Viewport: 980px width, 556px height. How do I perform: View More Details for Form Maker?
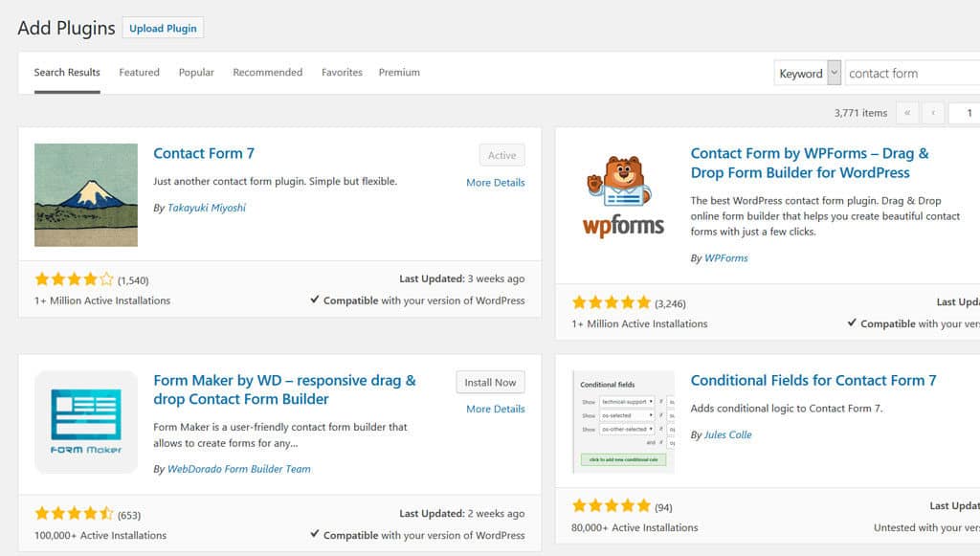[496, 409]
